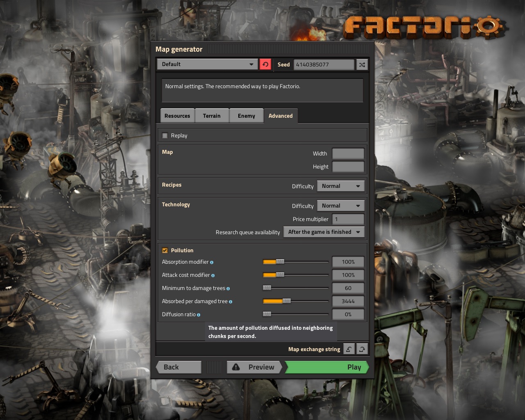Screen dimensions: 525x420
Task: Open the Default preset dropdown
Action: coord(207,64)
